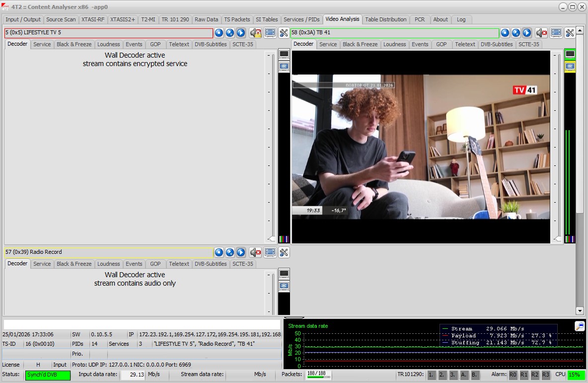
Task: Click TR101290 priority 3 indicator
Action: coord(453,375)
